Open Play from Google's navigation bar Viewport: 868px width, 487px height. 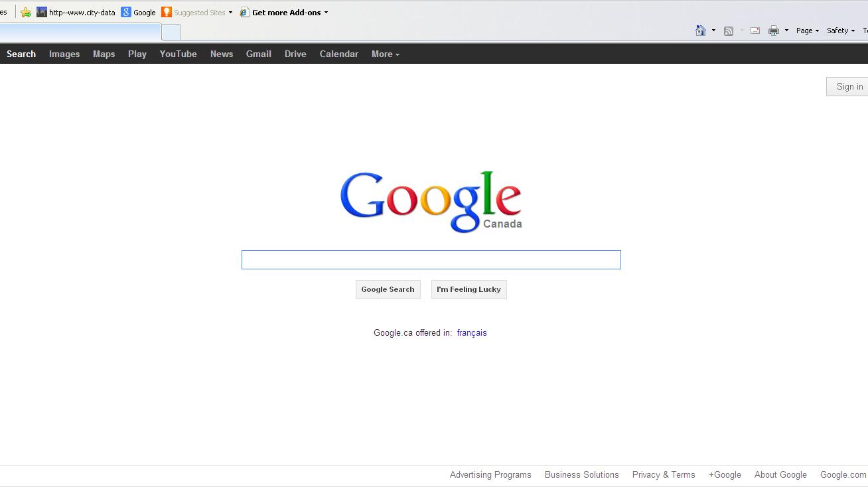(x=137, y=54)
